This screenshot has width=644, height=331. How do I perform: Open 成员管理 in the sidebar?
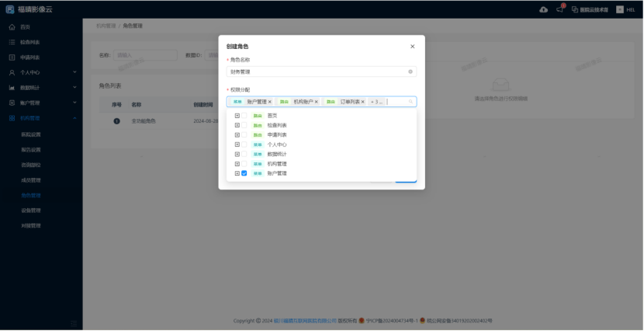(31, 179)
